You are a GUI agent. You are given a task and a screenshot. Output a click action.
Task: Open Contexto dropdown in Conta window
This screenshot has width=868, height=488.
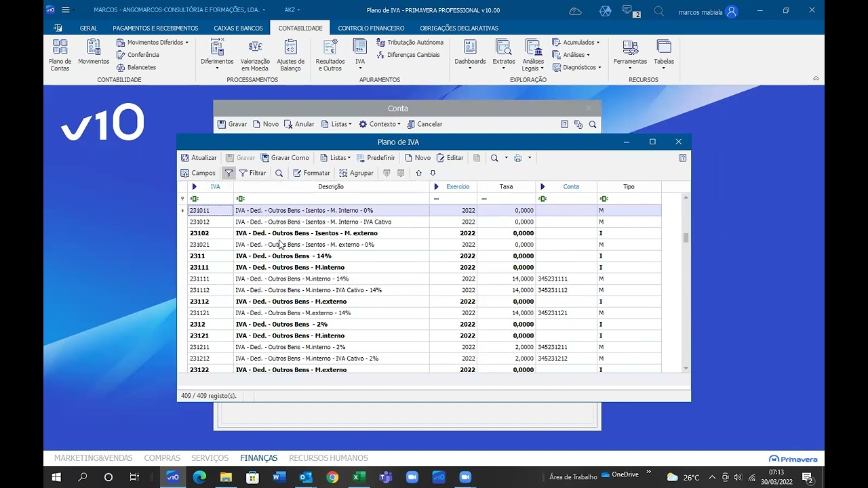pos(380,124)
